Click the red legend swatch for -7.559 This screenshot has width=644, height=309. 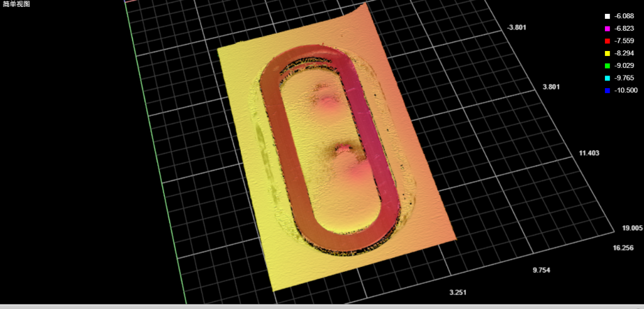pos(607,41)
